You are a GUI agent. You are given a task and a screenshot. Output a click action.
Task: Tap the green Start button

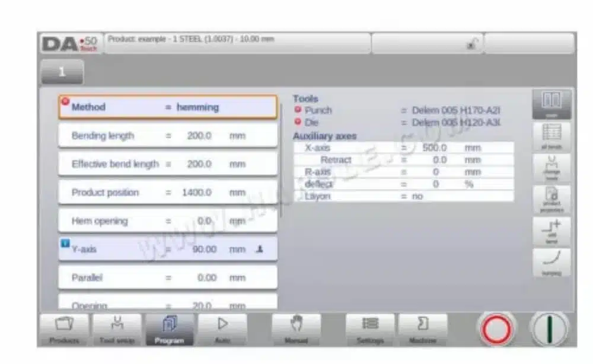pyautogui.click(x=550, y=329)
